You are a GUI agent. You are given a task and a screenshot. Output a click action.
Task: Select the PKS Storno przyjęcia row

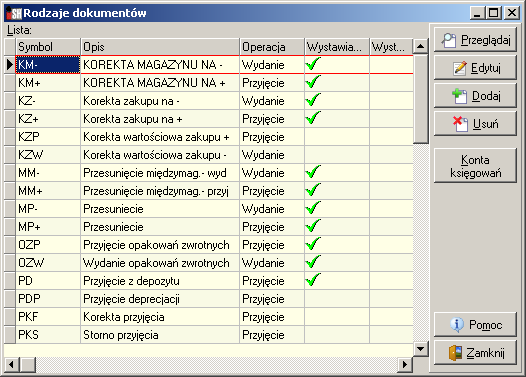pyautogui.click(x=209, y=335)
